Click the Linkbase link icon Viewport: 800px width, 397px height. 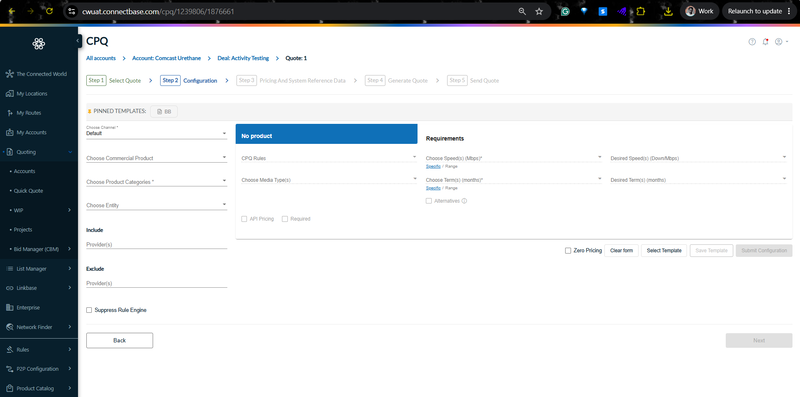(x=9, y=288)
